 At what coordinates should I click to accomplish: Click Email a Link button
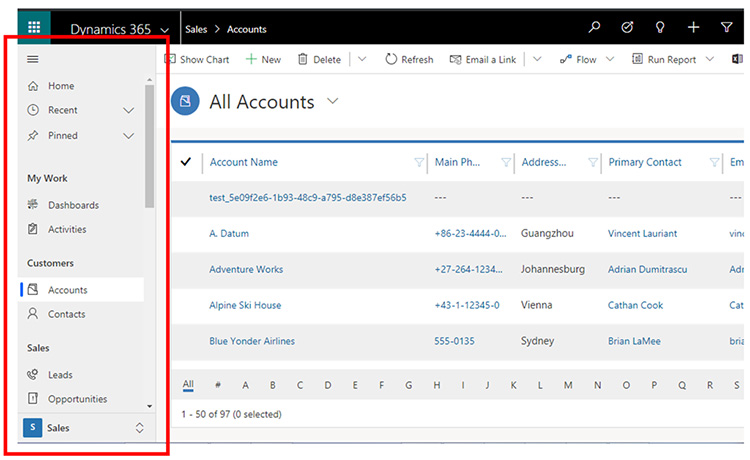(x=483, y=59)
